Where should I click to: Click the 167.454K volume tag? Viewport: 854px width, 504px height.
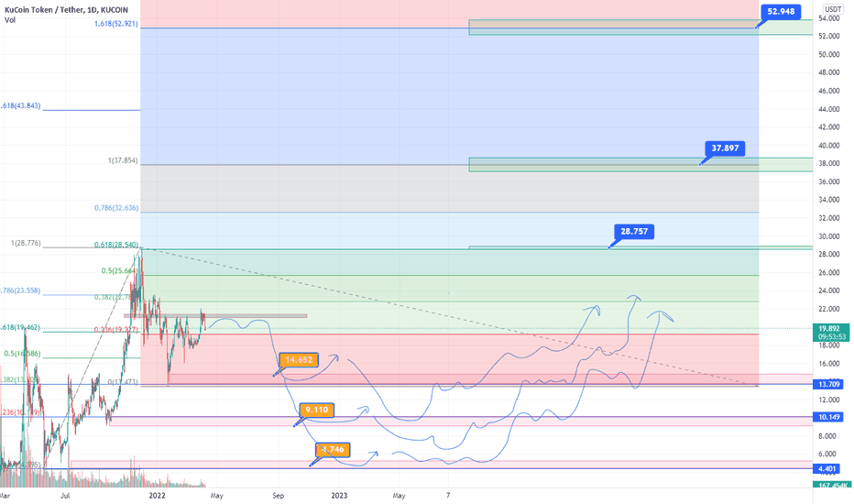tap(830, 486)
